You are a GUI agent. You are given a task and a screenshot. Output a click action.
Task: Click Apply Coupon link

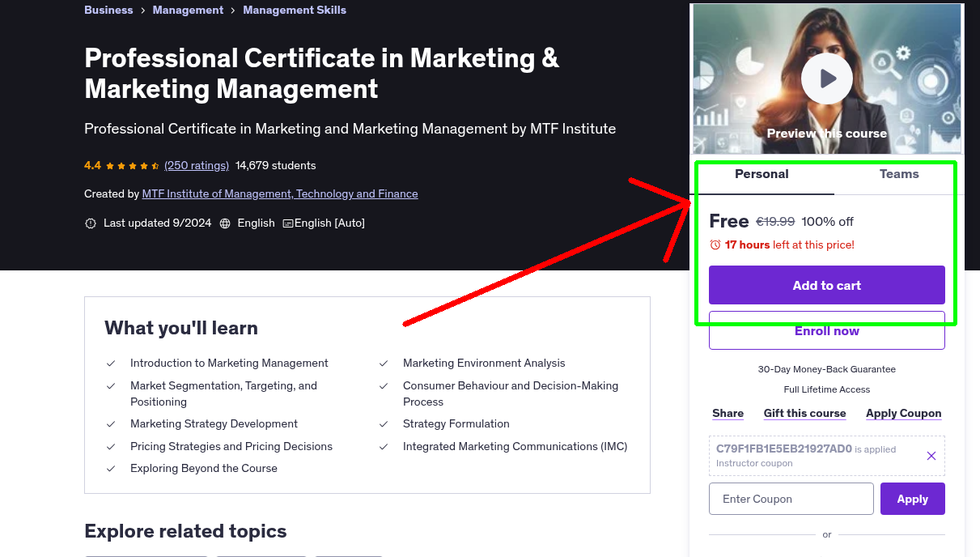click(903, 414)
